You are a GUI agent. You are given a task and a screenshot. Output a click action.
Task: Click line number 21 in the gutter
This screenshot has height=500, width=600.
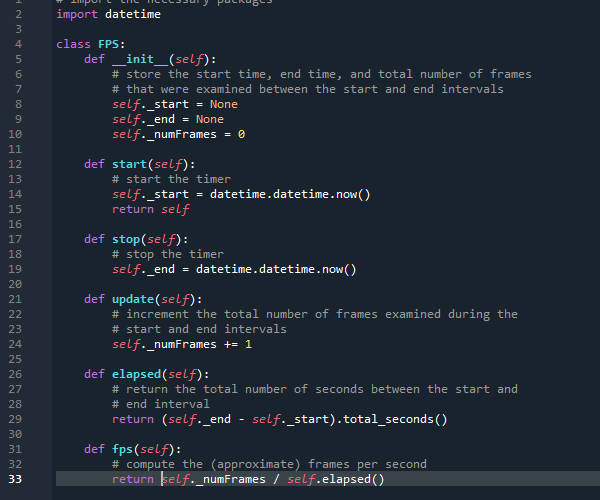click(15, 299)
